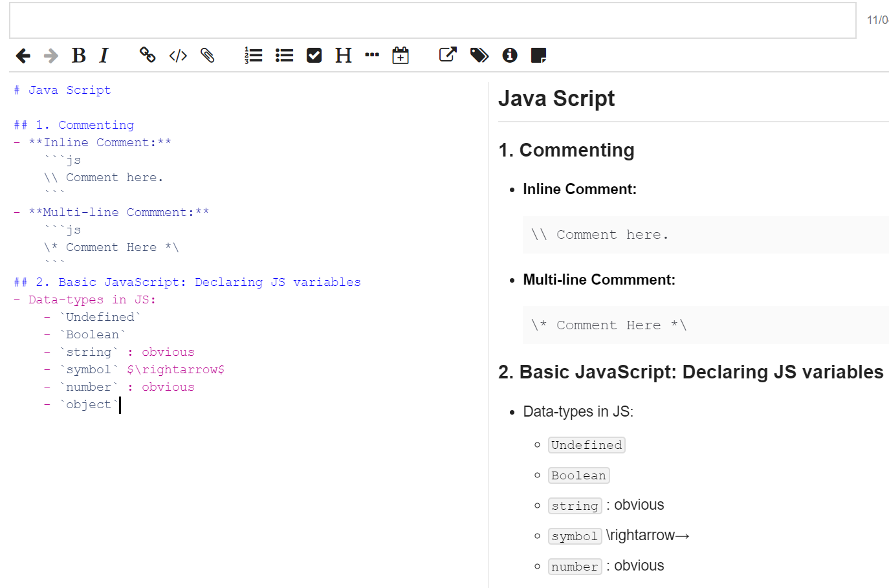Click '`object`' line in editor
This screenshot has height=588, width=889.
[x=89, y=404]
